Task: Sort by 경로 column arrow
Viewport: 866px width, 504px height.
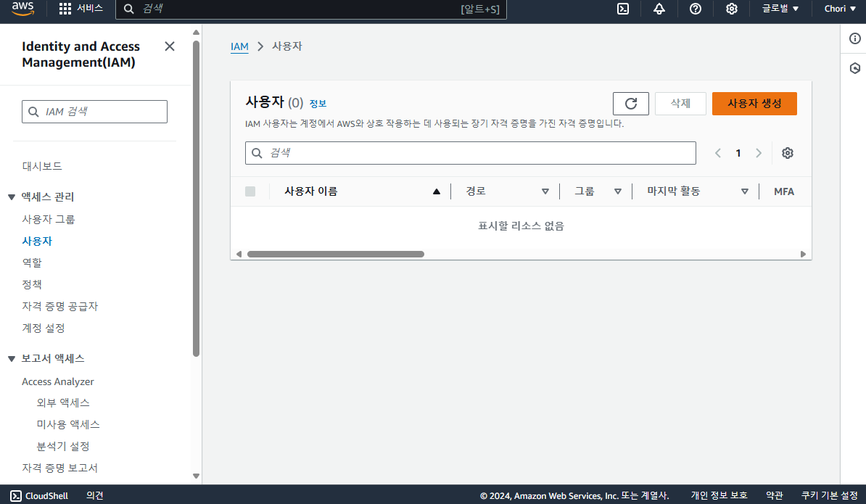Action: click(x=545, y=191)
